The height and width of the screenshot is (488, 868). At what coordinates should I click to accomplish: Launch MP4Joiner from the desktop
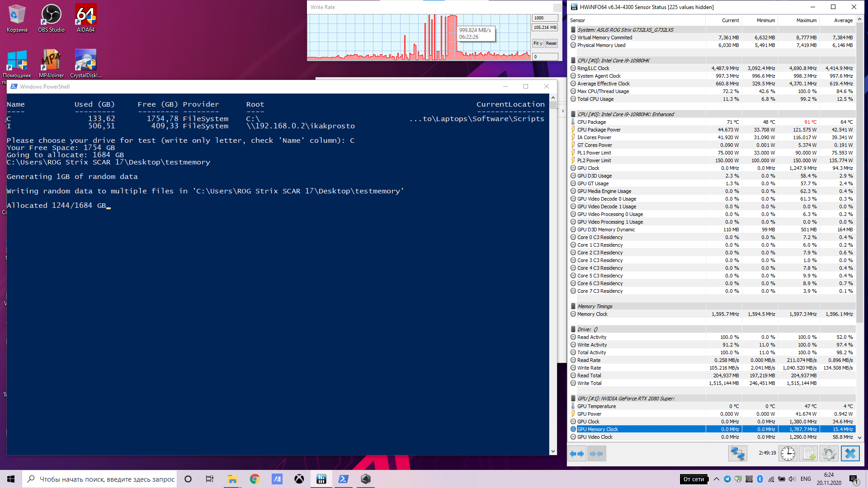[51, 64]
